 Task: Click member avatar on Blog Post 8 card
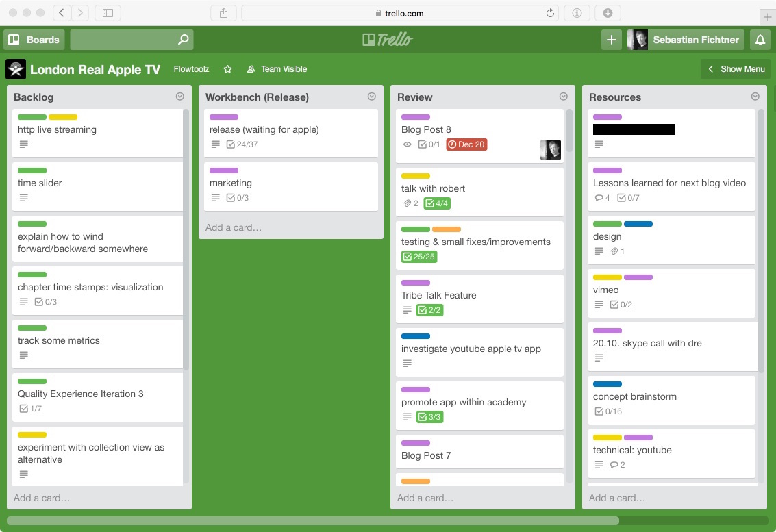(551, 149)
